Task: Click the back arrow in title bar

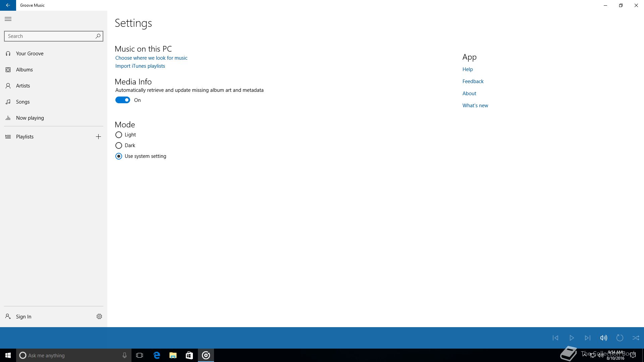Action: [8, 5]
